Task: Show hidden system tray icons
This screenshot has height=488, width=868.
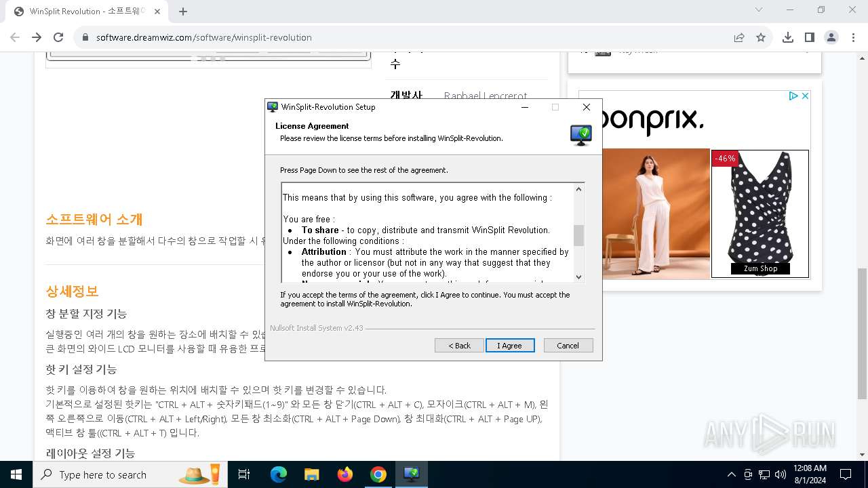Action: click(x=731, y=474)
